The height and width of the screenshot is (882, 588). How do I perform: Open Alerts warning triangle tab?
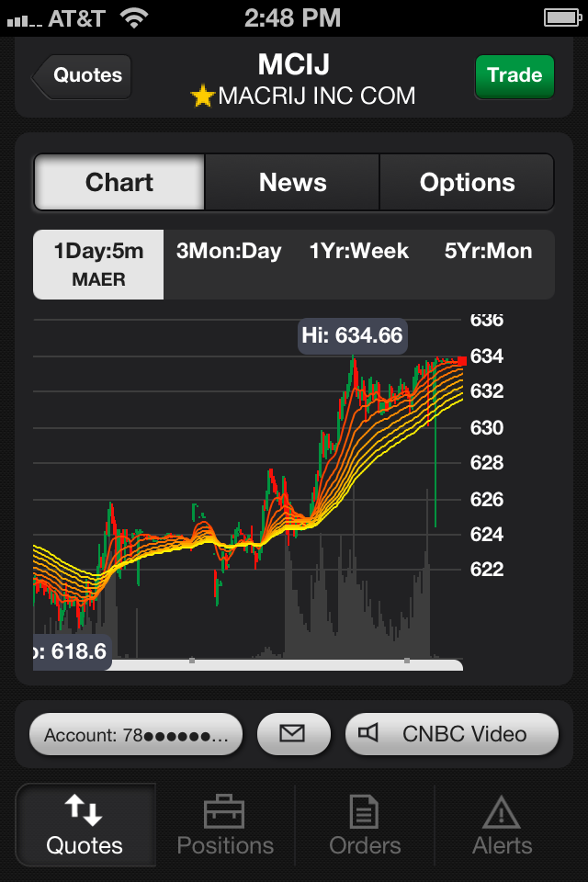point(503,825)
